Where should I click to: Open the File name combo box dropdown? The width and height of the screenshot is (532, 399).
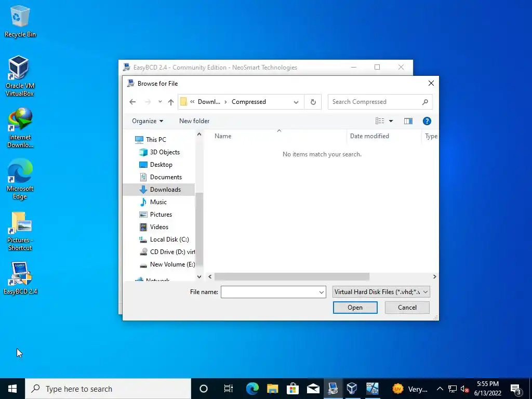pyautogui.click(x=321, y=292)
